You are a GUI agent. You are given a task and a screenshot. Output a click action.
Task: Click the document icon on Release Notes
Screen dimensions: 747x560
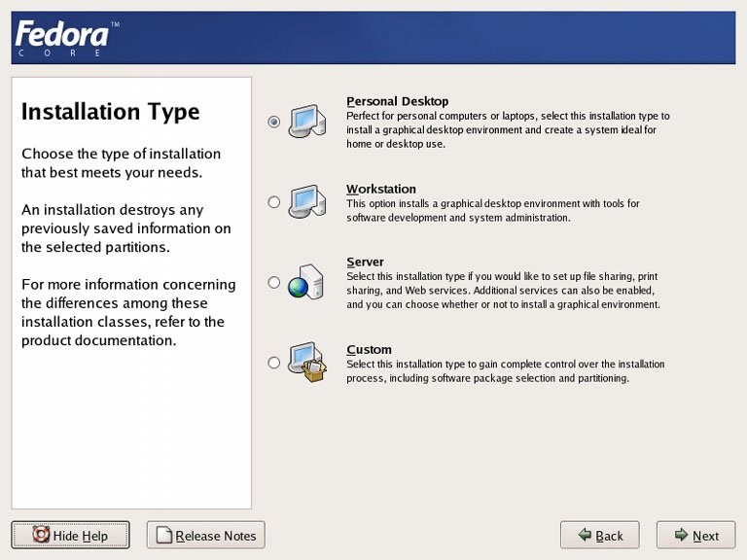(x=164, y=536)
